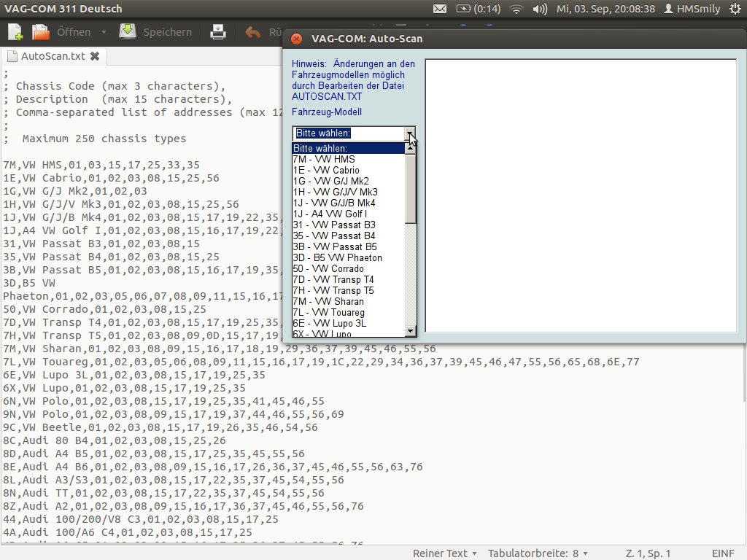Collapse the Fahrzeug-Modell dropdown arrow
Image resolution: width=747 pixels, height=560 pixels.
tap(410, 133)
